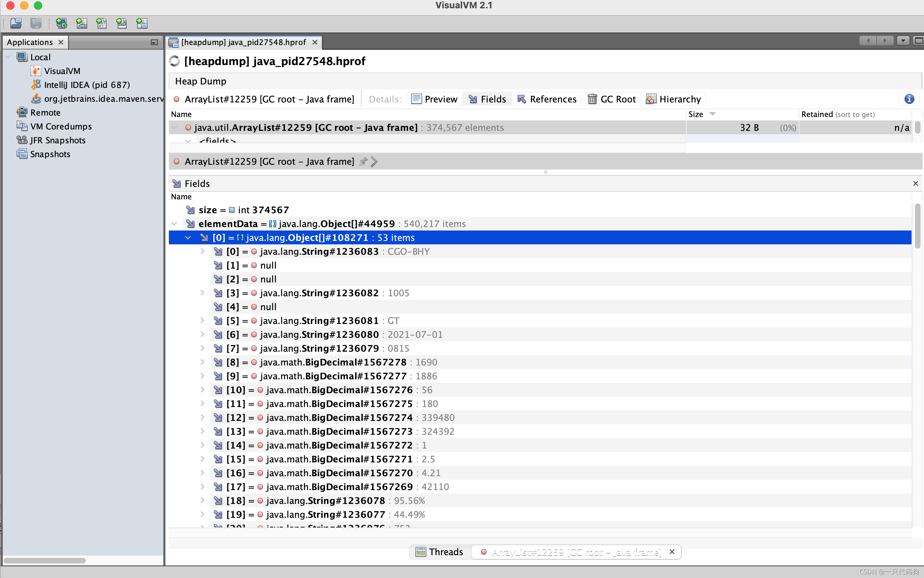The height and width of the screenshot is (578, 924).
Task: Toggle the Fields details view
Action: coord(487,99)
